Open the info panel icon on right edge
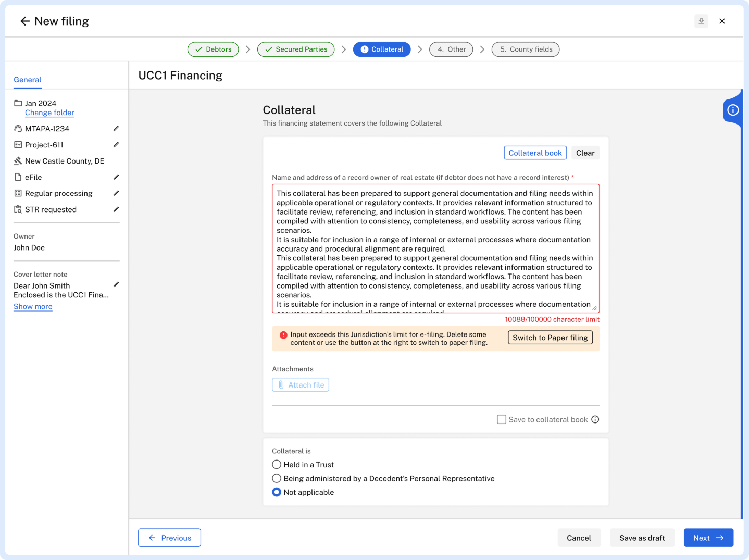749x560 pixels. click(x=733, y=110)
